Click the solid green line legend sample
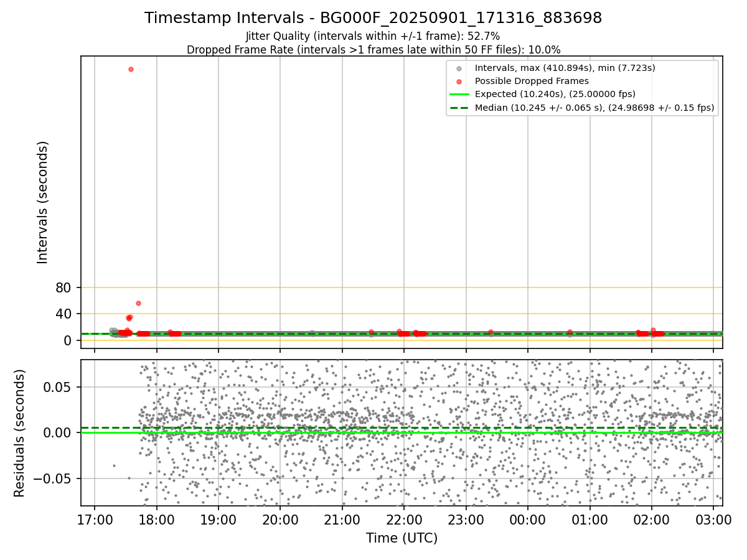This screenshot has height=560, width=747. pos(459,95)
